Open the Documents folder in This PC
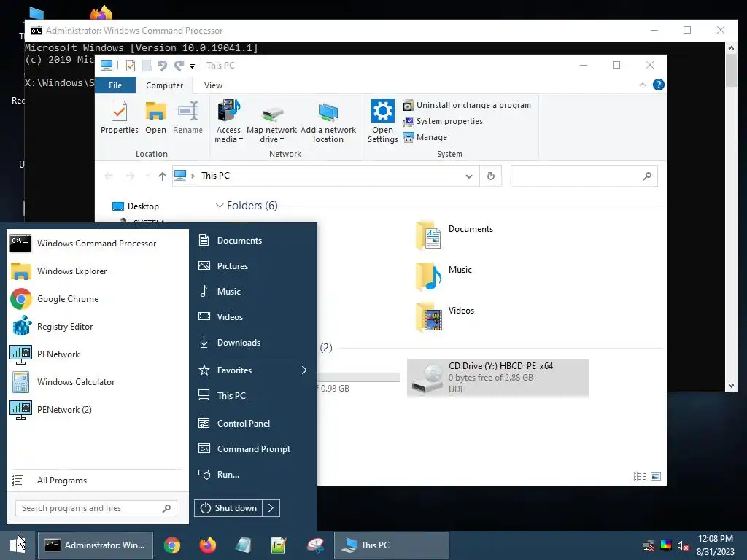 [455, 236]
